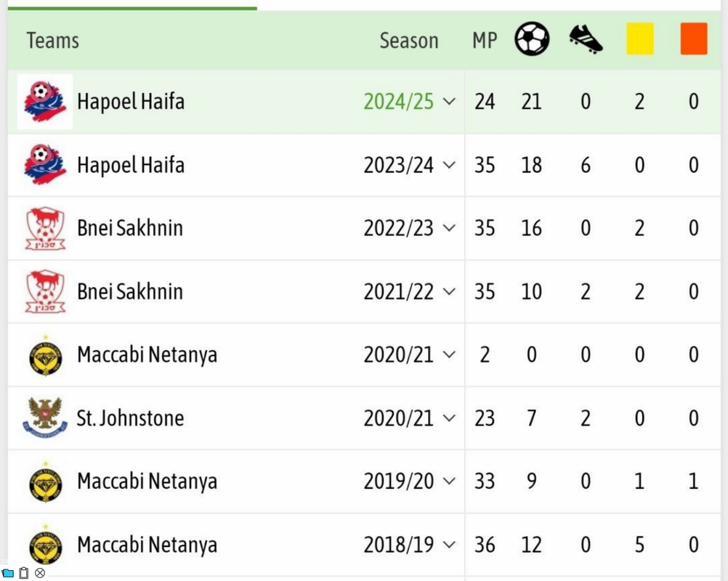Click the goals soccer ball column icon
The image size is (728, 581).
click(x=532, y=39)
